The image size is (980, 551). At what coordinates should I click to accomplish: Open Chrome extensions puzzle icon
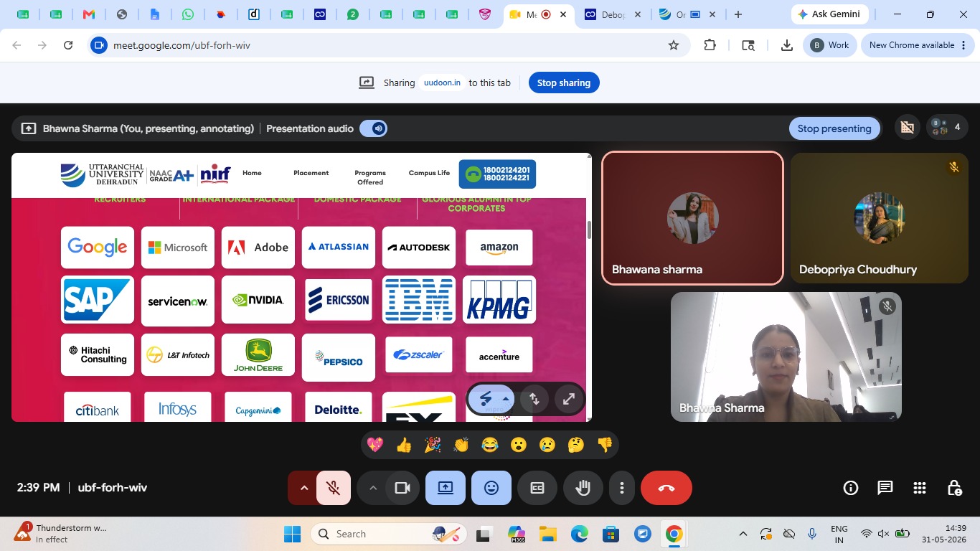(x=710, y=45)
